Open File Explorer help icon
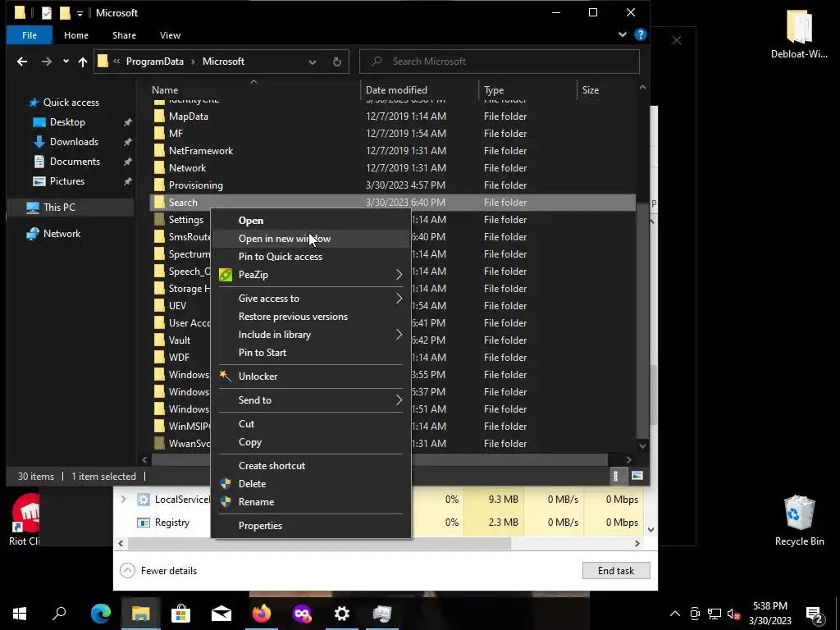 [x=640, y=34]
